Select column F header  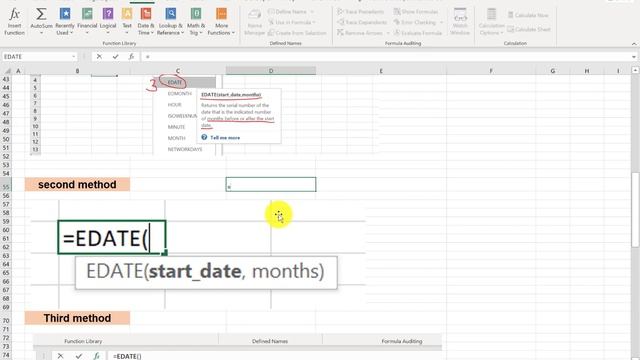(491, 71)
